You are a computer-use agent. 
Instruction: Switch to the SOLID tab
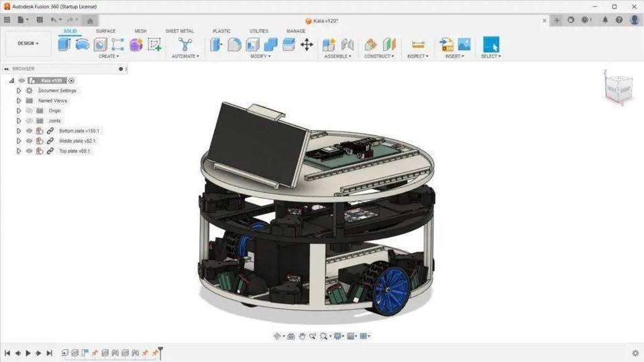pos(70,32)
